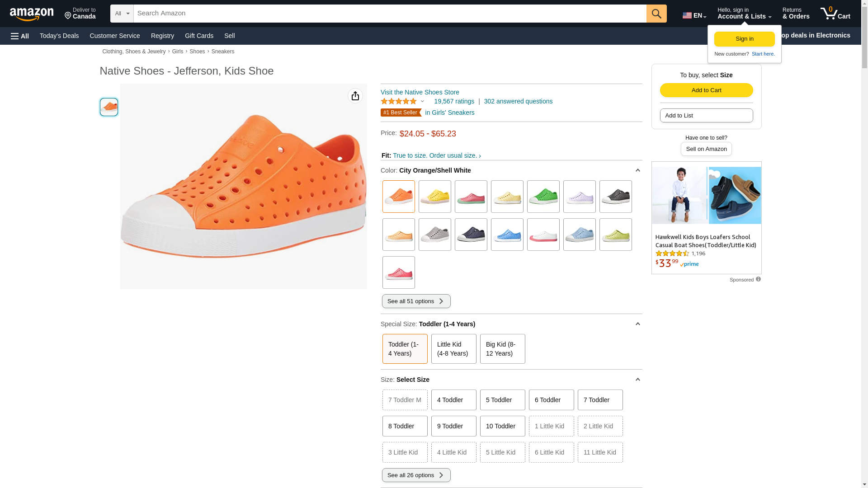Click into the Search Amazon field
868x488 pixels.
click(390, 14)
